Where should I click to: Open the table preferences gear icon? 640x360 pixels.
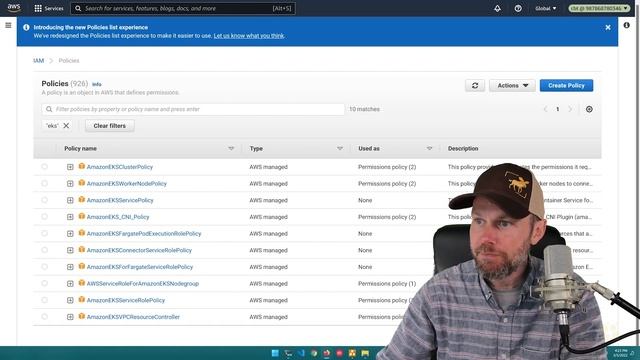[589, 109]
